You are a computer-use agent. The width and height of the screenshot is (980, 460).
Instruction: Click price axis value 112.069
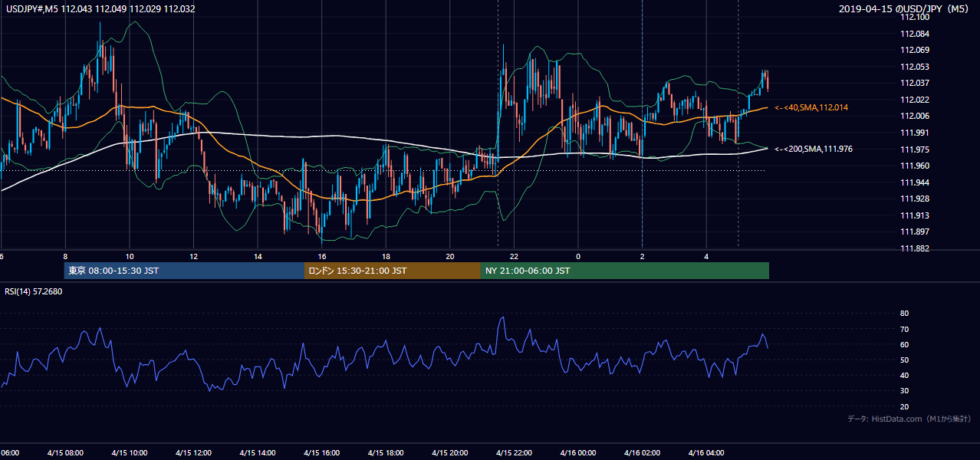click(x=916, y=50)
